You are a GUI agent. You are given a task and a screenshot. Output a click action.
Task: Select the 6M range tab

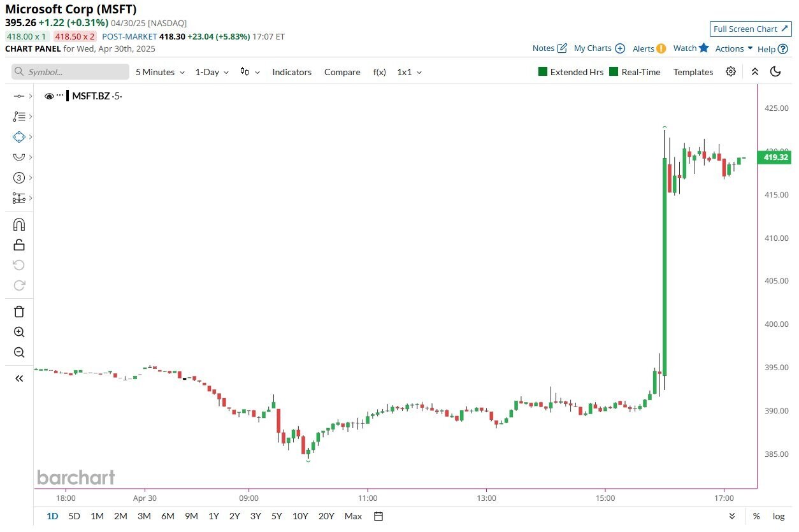[x=168, y=516]
